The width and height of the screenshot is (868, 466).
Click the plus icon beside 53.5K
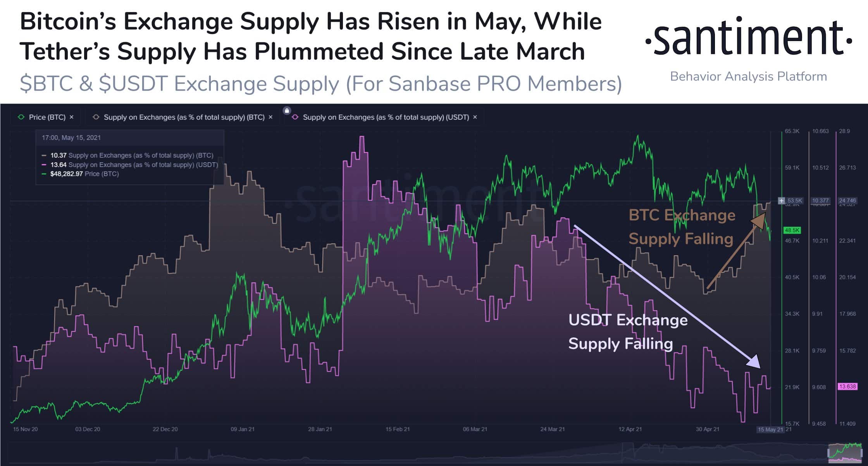pyautogui.click(x=782, y=201)
